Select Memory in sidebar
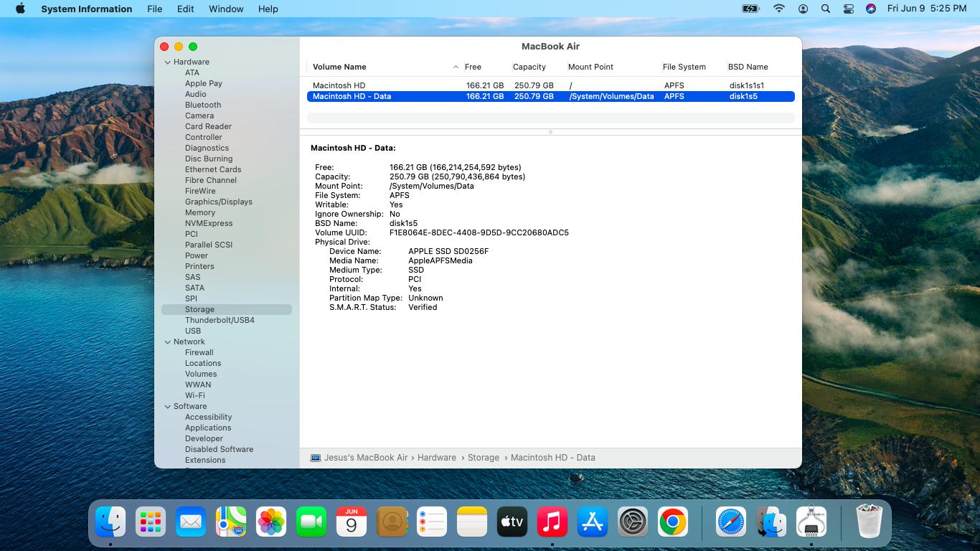The image size is (980, 551). [x=200, y=212]
